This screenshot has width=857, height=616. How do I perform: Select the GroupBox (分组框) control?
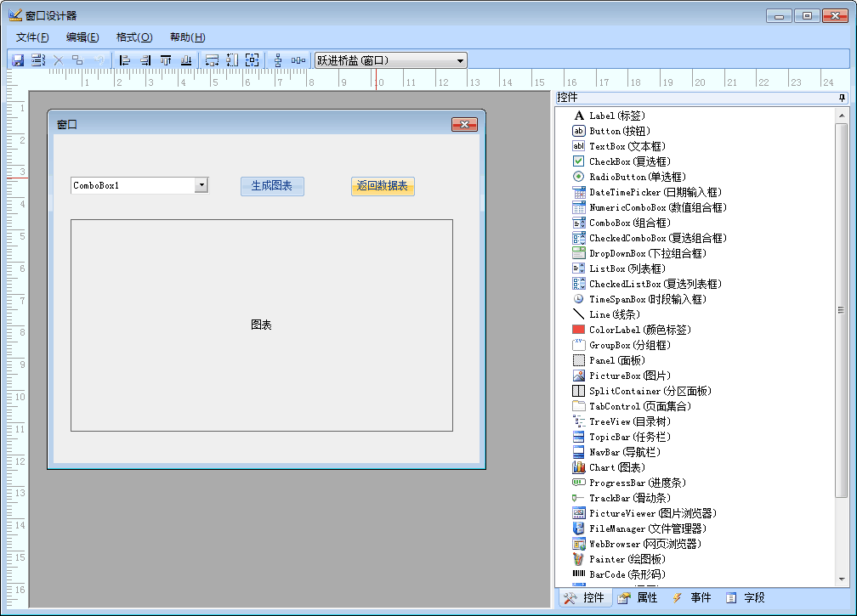(621, 345)
